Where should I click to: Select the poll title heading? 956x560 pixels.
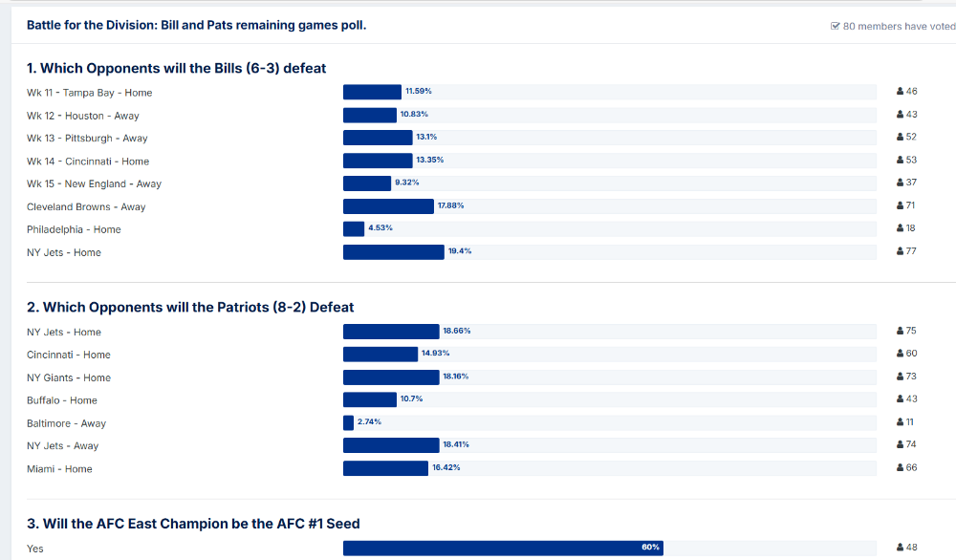pos(196,26)
